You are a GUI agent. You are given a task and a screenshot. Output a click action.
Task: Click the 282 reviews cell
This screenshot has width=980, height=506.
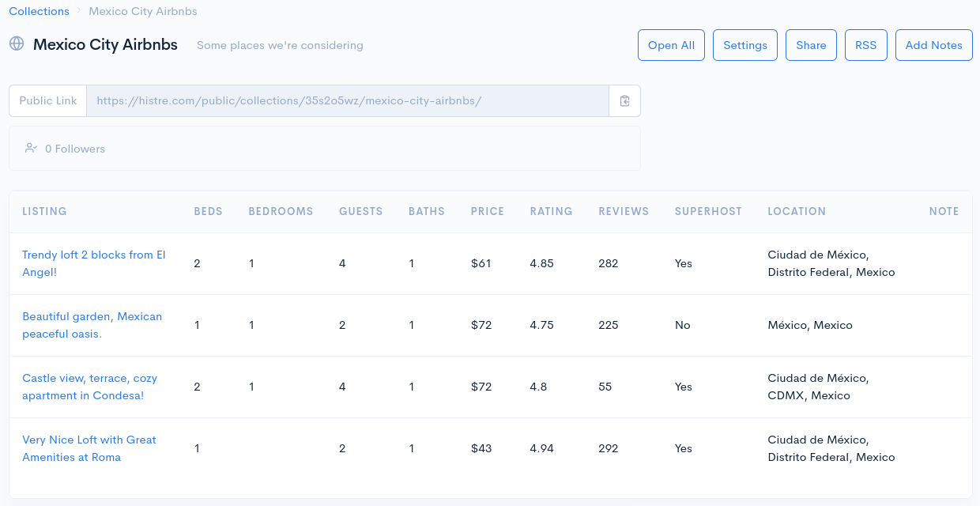point(609,263)
